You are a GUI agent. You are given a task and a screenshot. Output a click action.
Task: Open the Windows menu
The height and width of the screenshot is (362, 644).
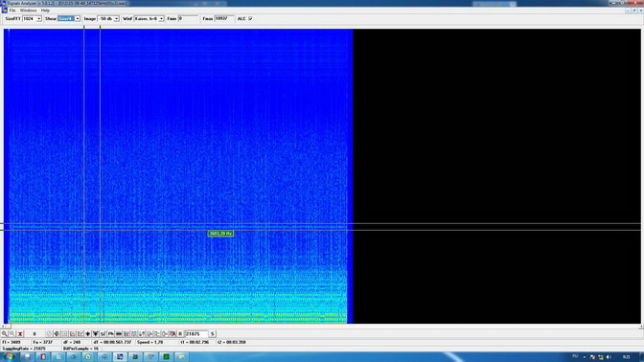tap(29, 11)
